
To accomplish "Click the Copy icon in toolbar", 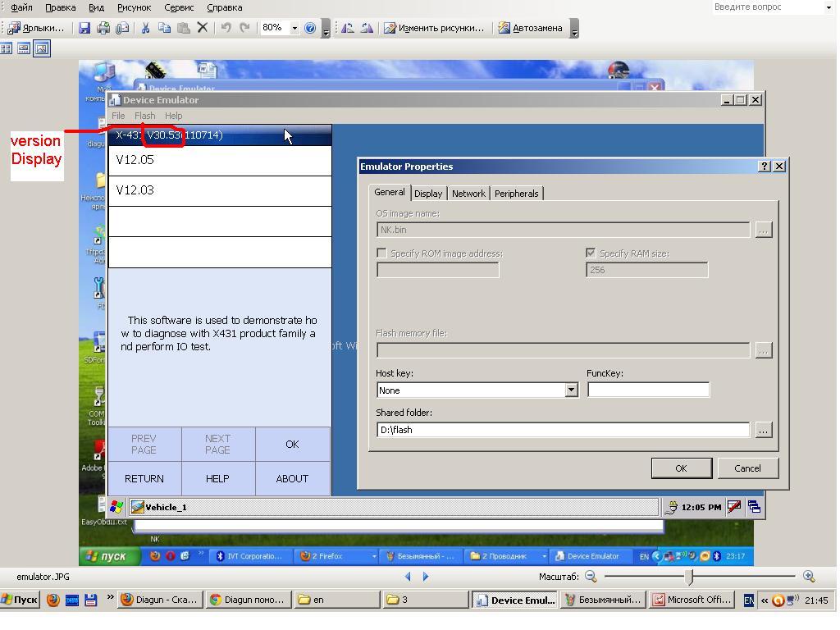I will pos(164,28).
